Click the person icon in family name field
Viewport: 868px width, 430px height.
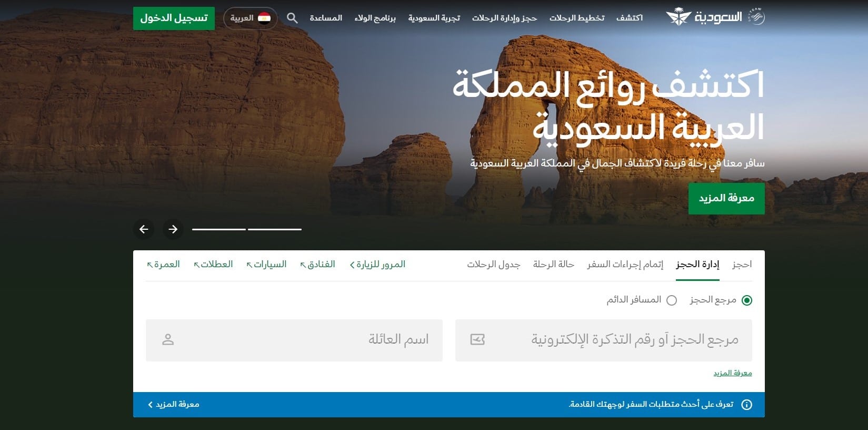pos(168,339)
